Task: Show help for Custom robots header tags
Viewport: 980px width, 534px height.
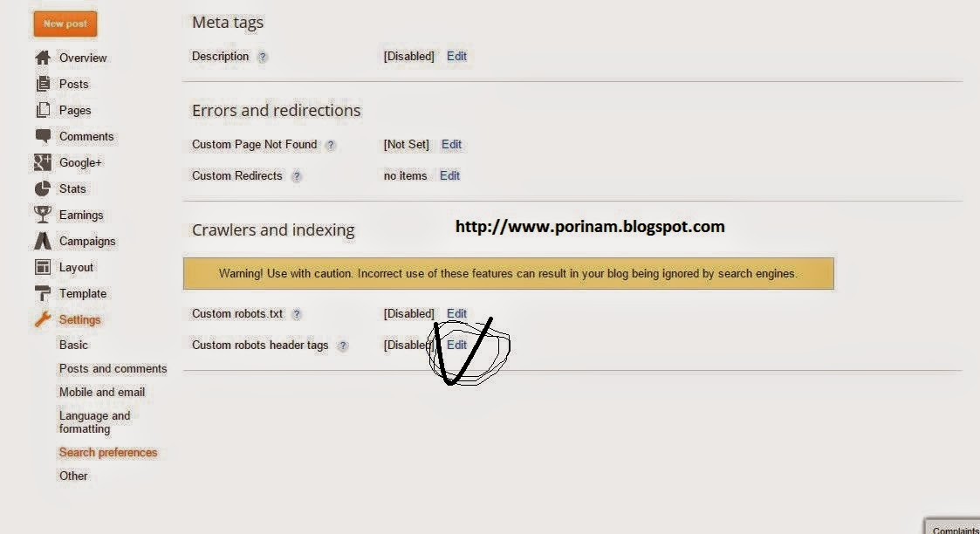Action: tap(342, 346)
